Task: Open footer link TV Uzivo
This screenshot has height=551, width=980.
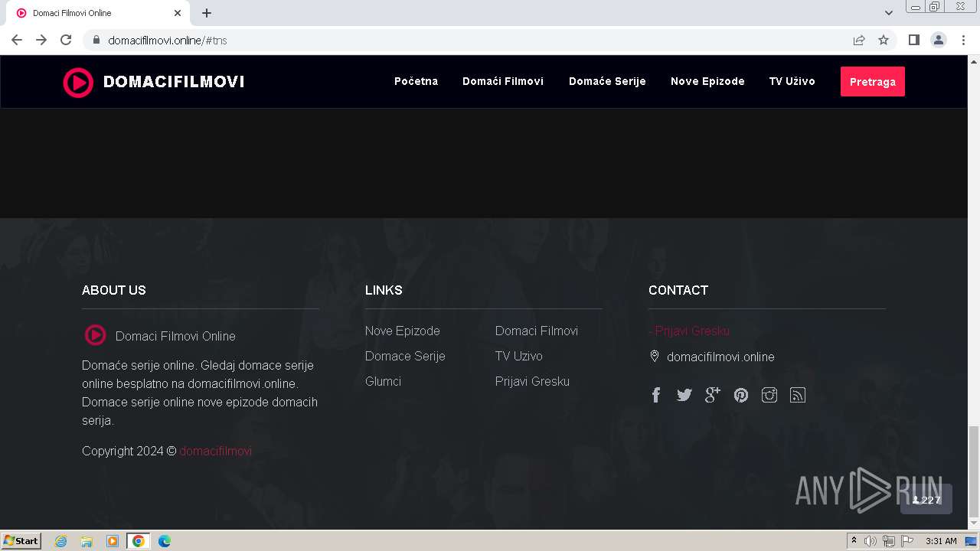Action: (519, 356)
